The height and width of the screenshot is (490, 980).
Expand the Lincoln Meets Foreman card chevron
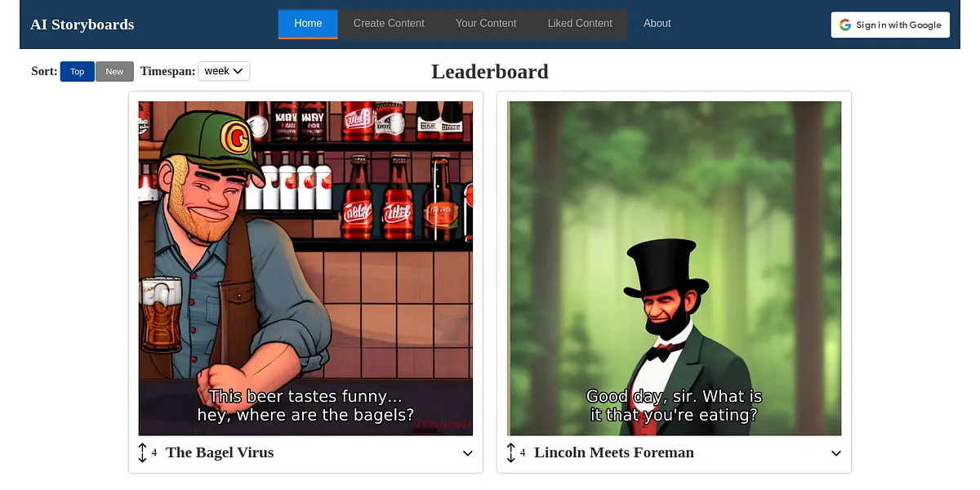[x=836, y=453]
